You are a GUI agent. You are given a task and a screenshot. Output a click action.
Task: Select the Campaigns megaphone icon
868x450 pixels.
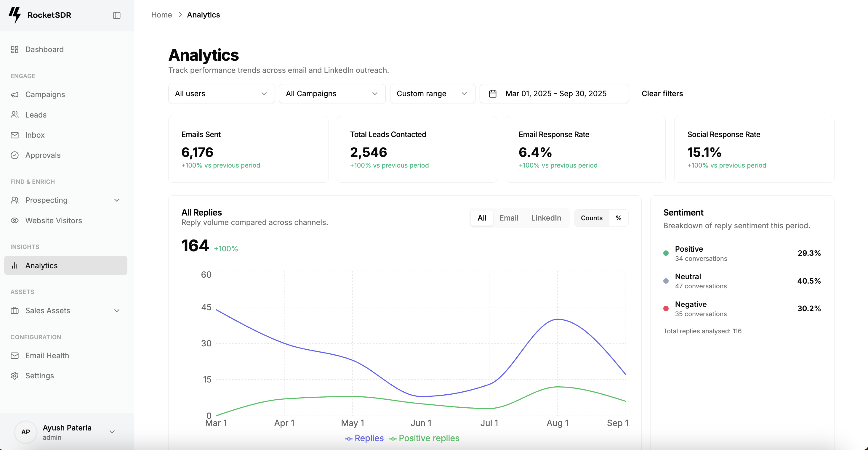tap(15, 95)
